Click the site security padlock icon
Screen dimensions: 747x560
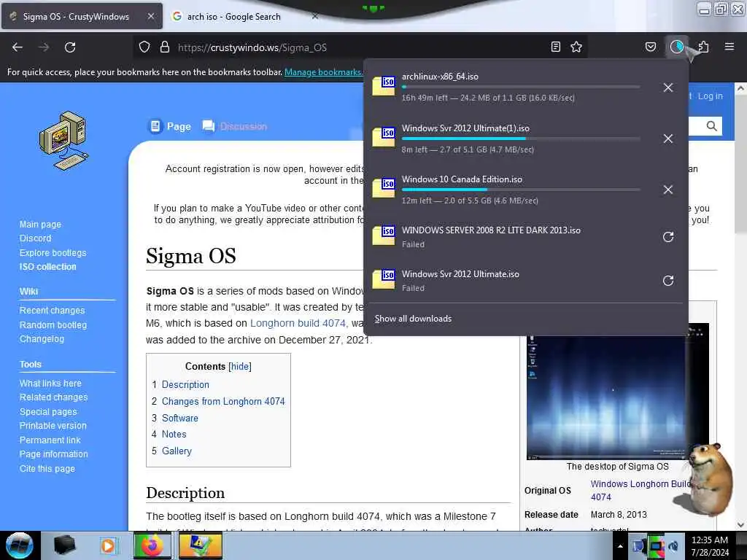(x=165, y=47)
